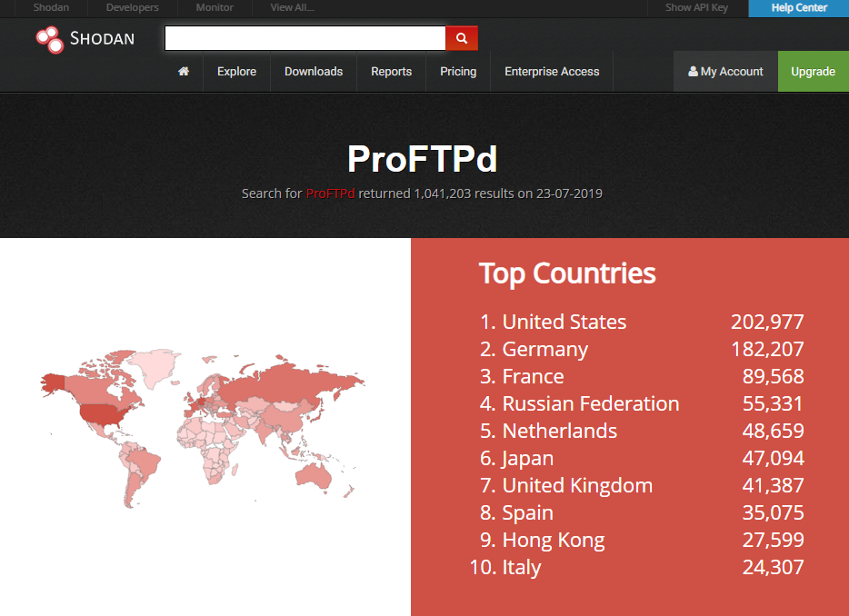This screenshot has height=616, width=849.
Task: Click the 41,387 result count
Action: coord(774,485)
